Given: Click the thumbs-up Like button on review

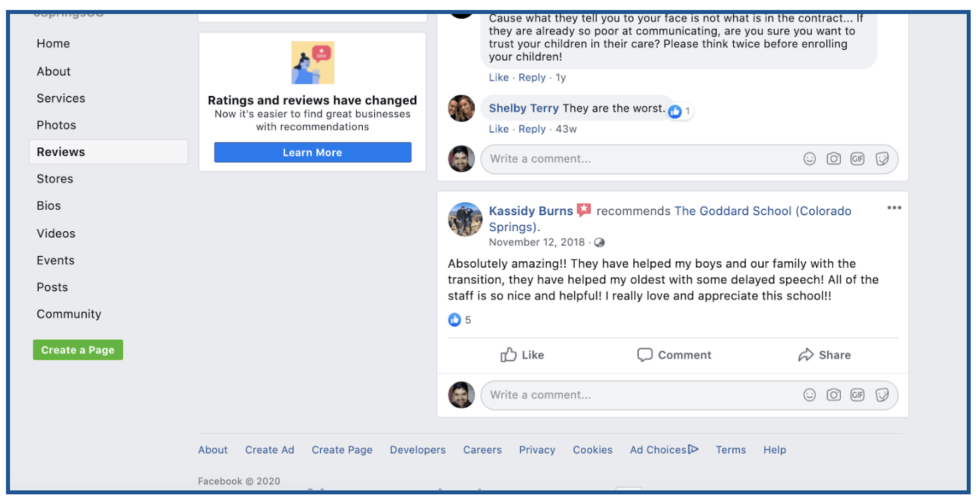Looking at the screenshot, I should [x=522, y=355].
